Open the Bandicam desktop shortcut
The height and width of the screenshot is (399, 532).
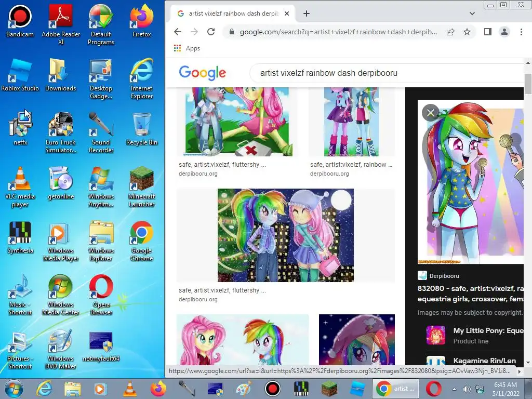(x=20, y=21)
